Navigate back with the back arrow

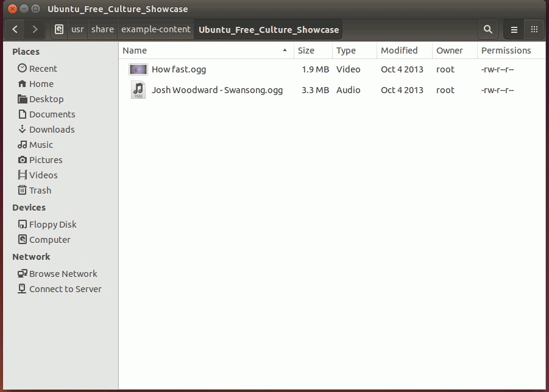pos(15,29)
